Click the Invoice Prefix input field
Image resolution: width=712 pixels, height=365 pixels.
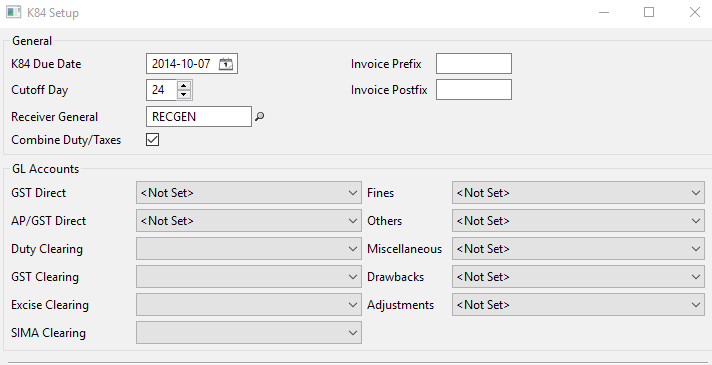[474, 64]
